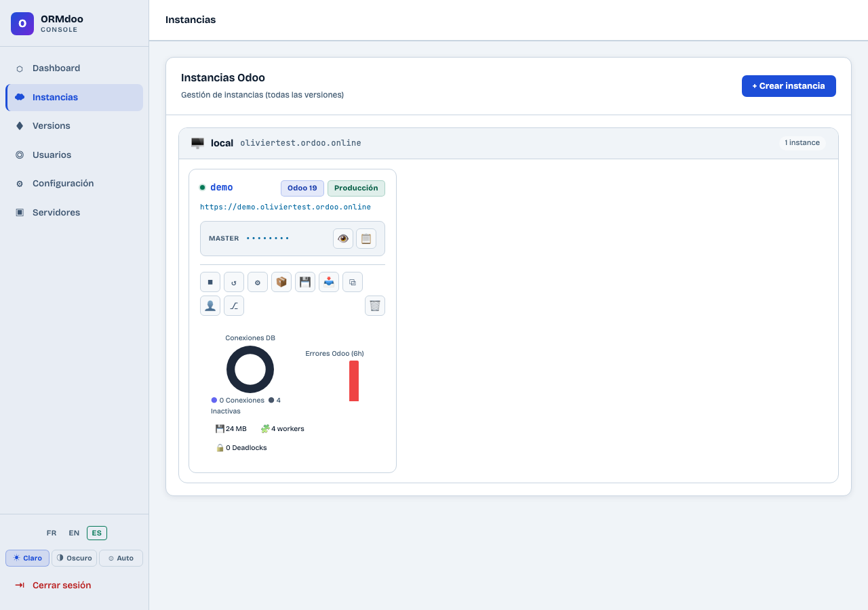Delete the demo instance with trash icon

click(375, 306)
